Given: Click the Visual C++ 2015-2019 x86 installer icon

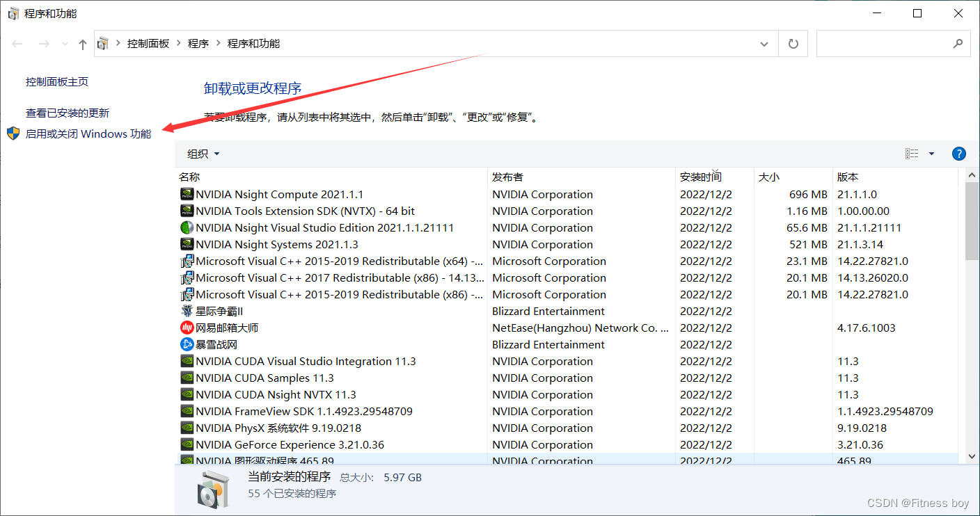Looking at the screenshot, I should 187,295.
